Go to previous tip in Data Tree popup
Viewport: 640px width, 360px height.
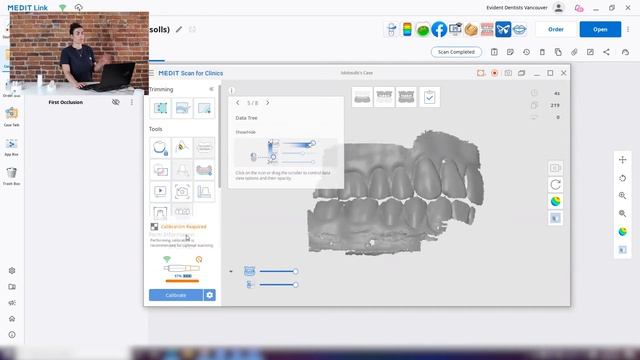[x=238, y=103]
